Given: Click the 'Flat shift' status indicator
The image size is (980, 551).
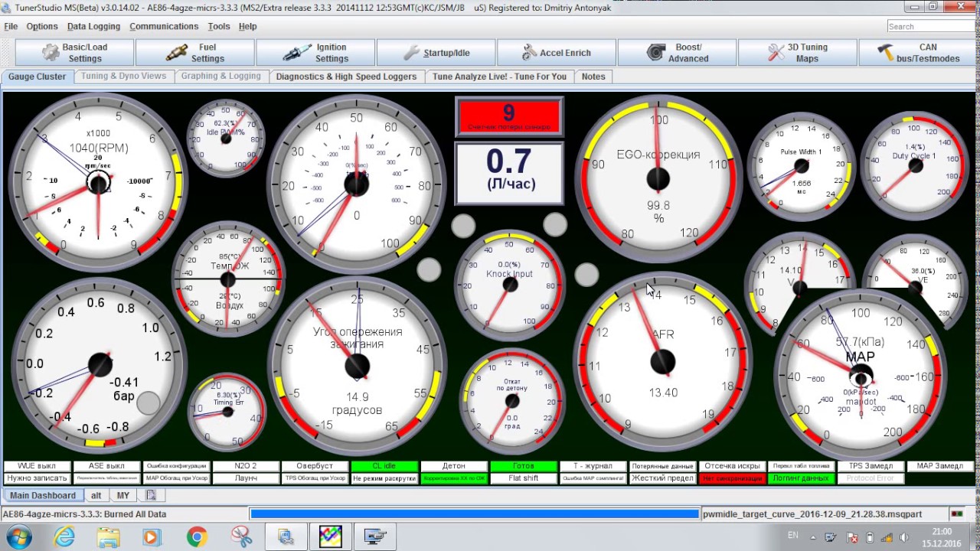Looking at the screenshot, I should coord(524,478).
